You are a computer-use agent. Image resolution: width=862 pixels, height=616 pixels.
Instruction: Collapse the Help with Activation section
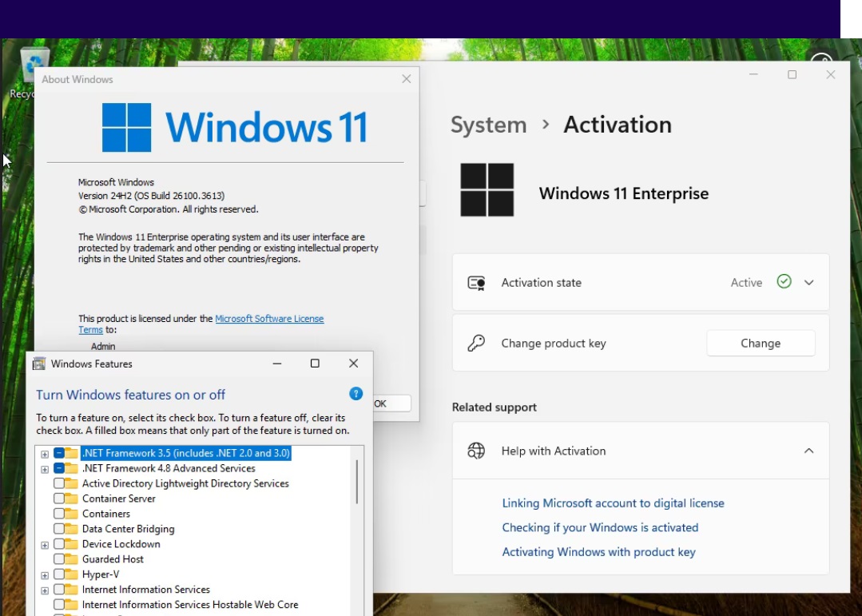pos(808,451)
